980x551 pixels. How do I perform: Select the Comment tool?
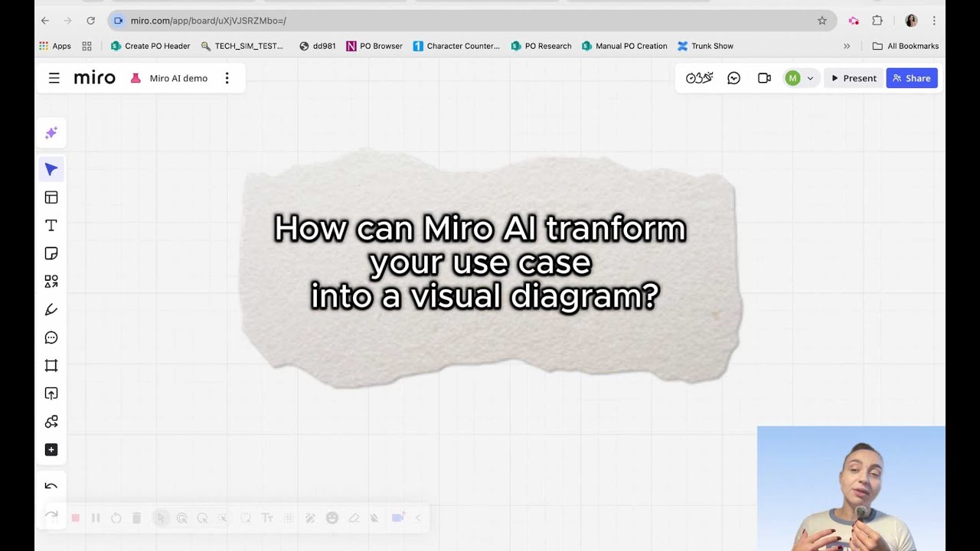[51, 337]
